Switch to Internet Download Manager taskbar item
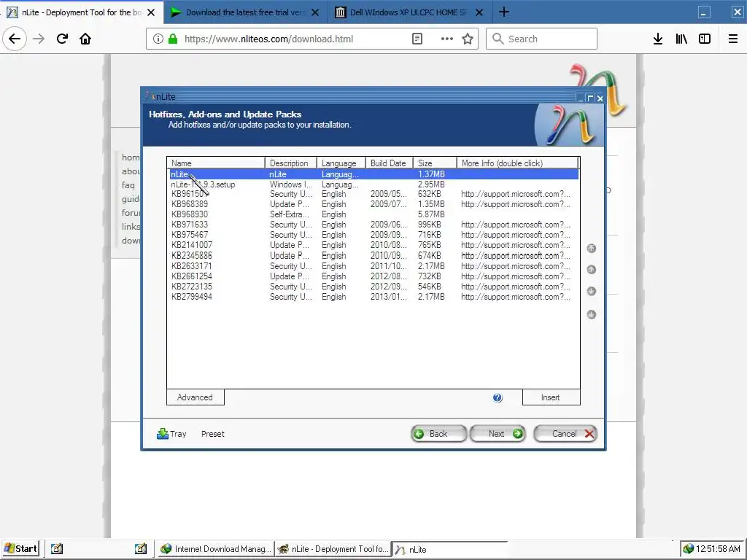The image size is (747, 560). (216, 549)
